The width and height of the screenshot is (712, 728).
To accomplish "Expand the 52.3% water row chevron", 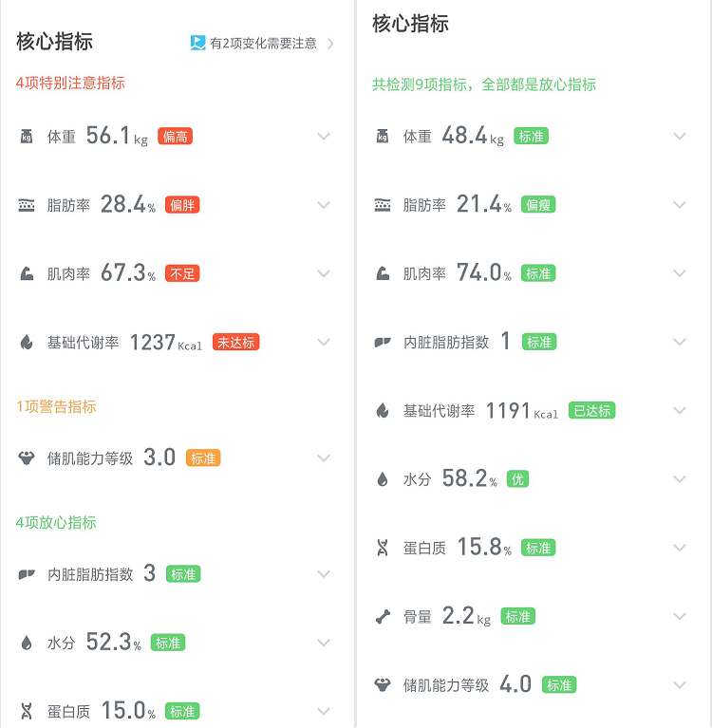I will pyautogui.click(x=324, y=643).
